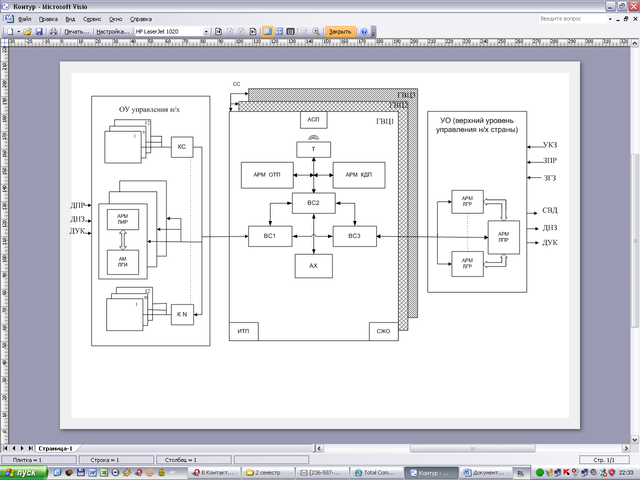
Task: Click in the 'Введите вопрос' help field
Action: [567, 19]
